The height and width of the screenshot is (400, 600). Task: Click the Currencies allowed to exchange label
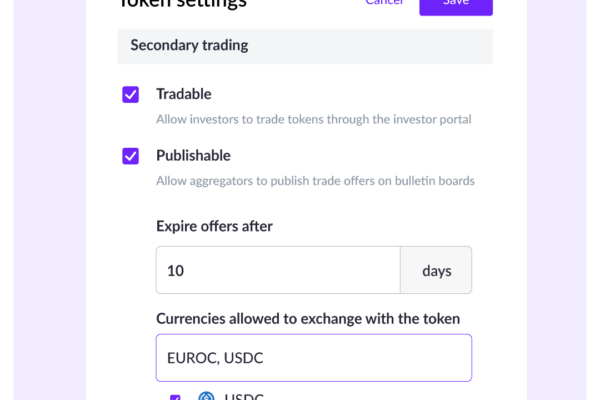pos(308,318)
